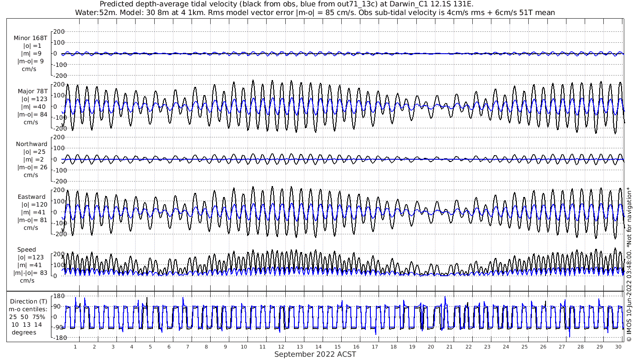Viewport: 637px width, 364px height.
Task: Click day "15" on the date axis
Action: tap(338, 346)
